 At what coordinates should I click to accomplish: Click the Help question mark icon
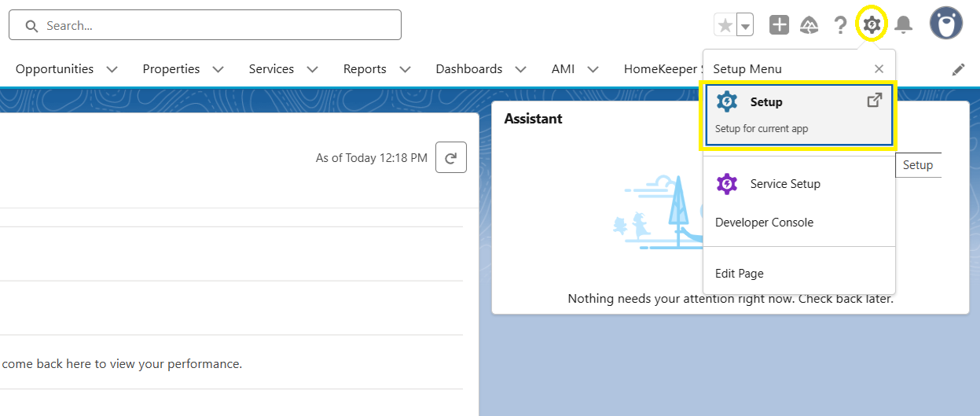coord(840,25)
